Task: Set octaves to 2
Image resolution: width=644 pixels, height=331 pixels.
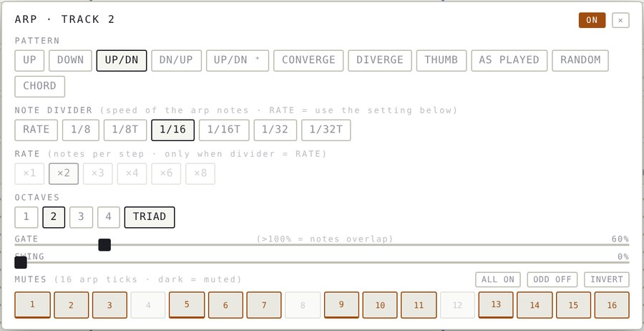Action: click(x=54, y=217)
